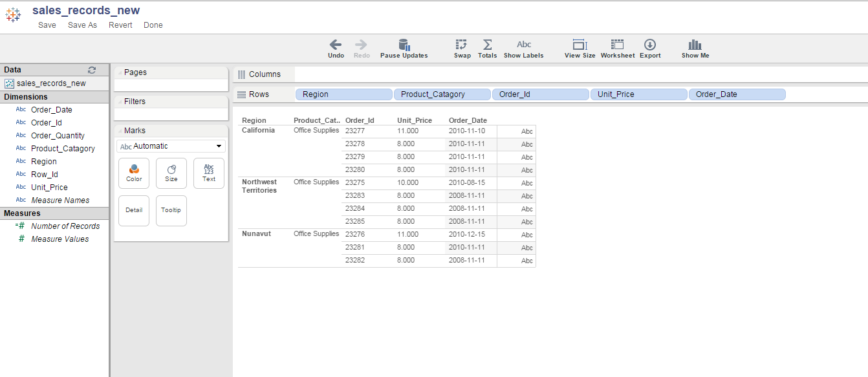
Task: Click Order_Date cell 2010-08-15
Action: (x=467, y=182)
